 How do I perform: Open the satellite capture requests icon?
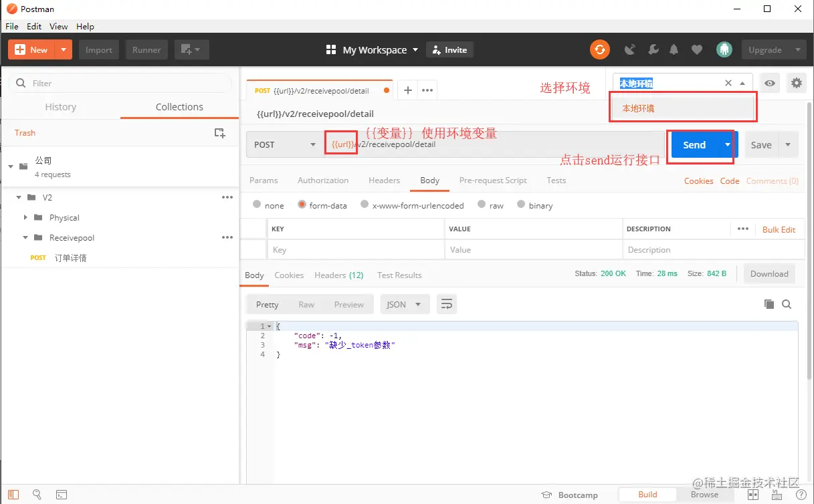629,49
